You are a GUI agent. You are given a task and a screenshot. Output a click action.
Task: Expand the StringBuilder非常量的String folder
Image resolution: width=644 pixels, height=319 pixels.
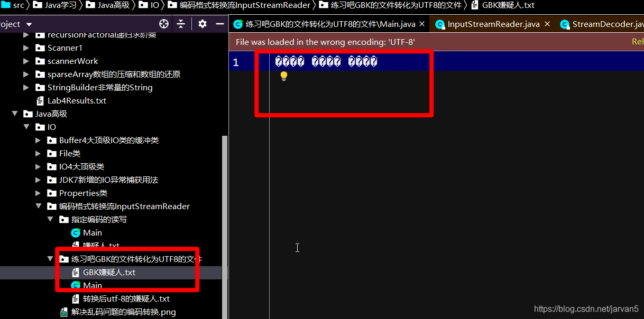[26, 88]
